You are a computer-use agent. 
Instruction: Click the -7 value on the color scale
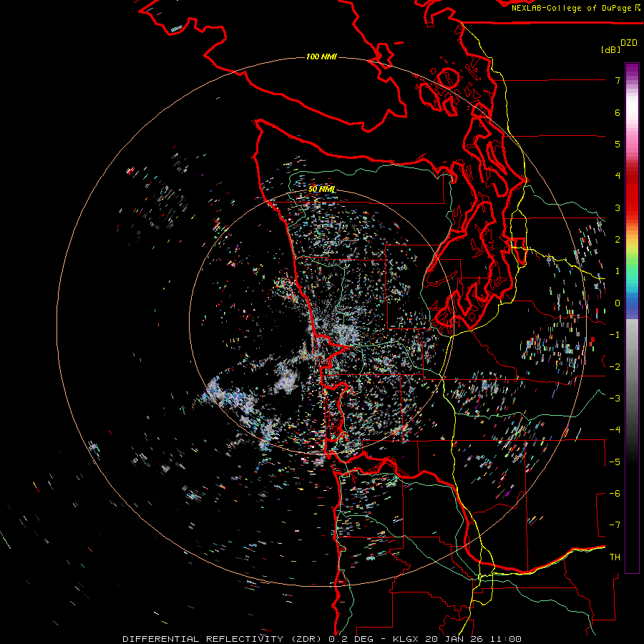(x=615, y=525)
